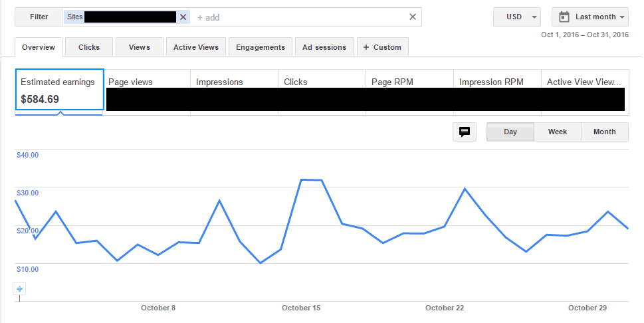
Task: Select the Page RPM metric
Action: pos(410,92)
